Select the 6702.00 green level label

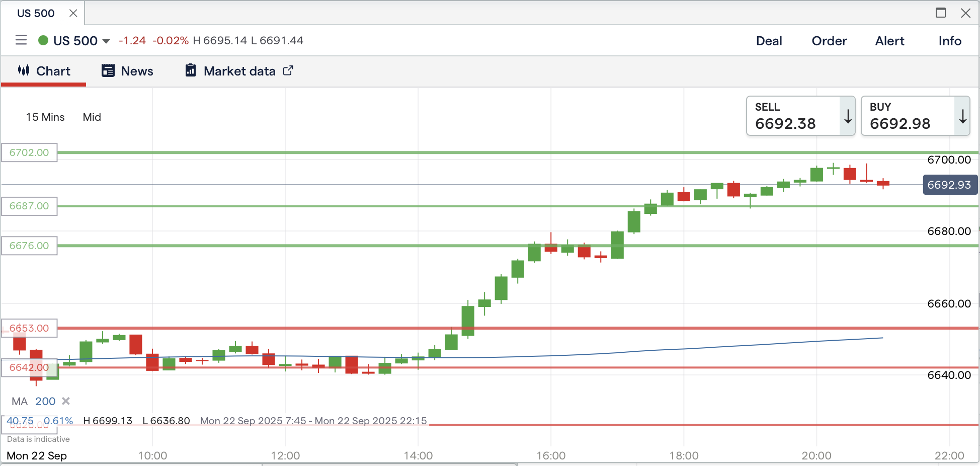pos(29,152)
